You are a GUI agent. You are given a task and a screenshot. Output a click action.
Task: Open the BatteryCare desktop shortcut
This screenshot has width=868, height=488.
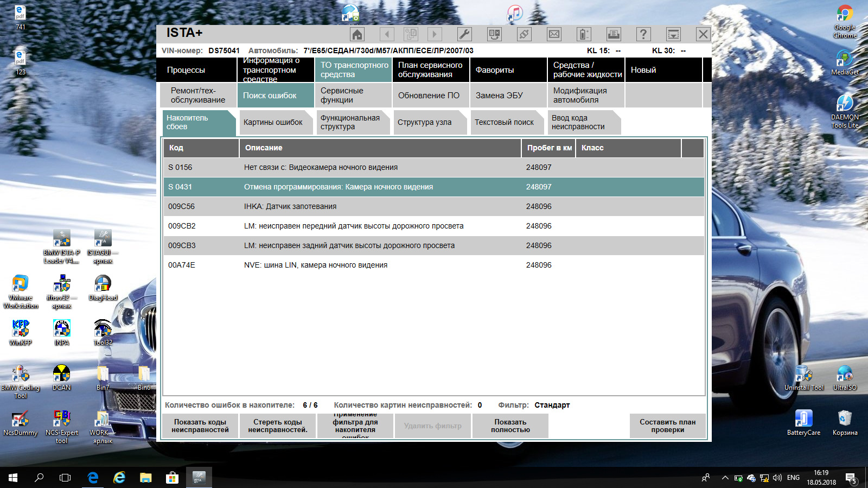tap(803, 423)
